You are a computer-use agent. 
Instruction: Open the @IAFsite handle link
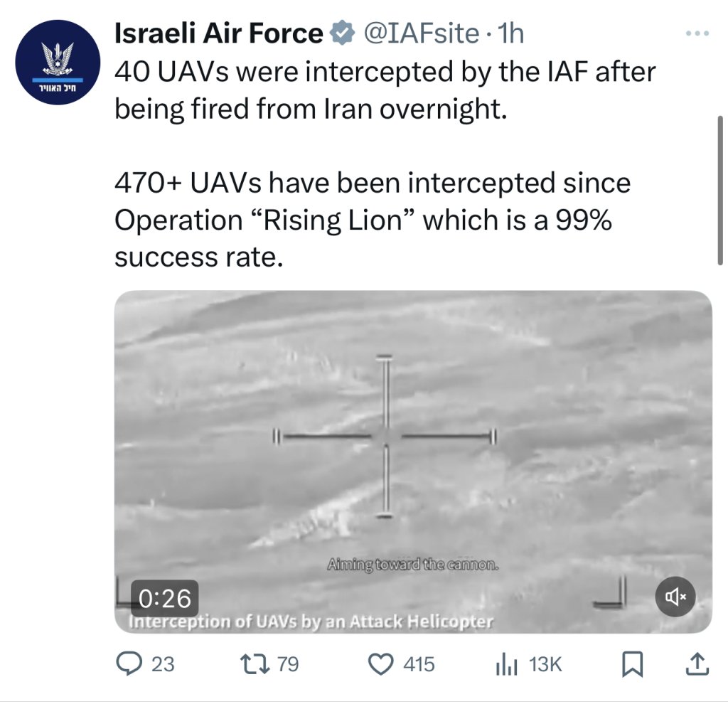pyautogui.click(x=421, y=33)
